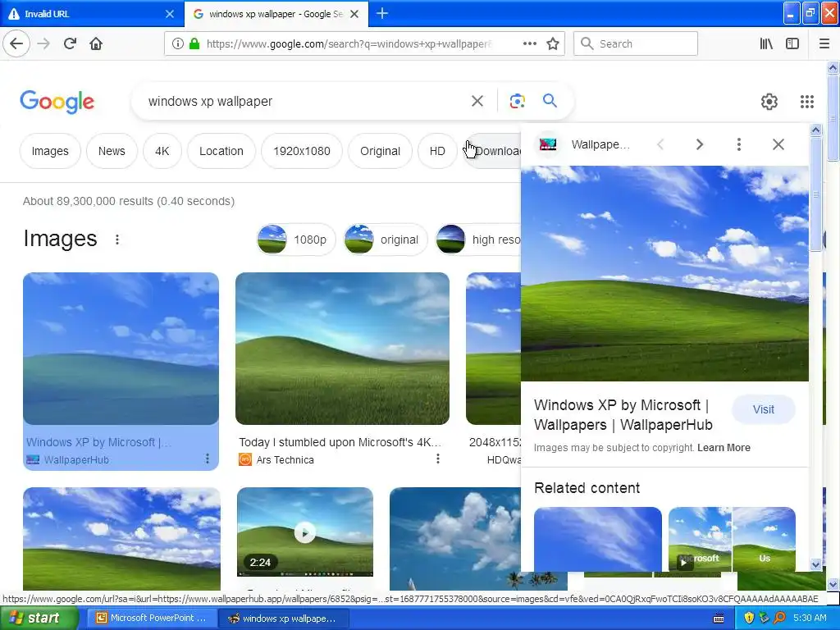Click the Google logo

pyautogui.click(x=57, y=102)
